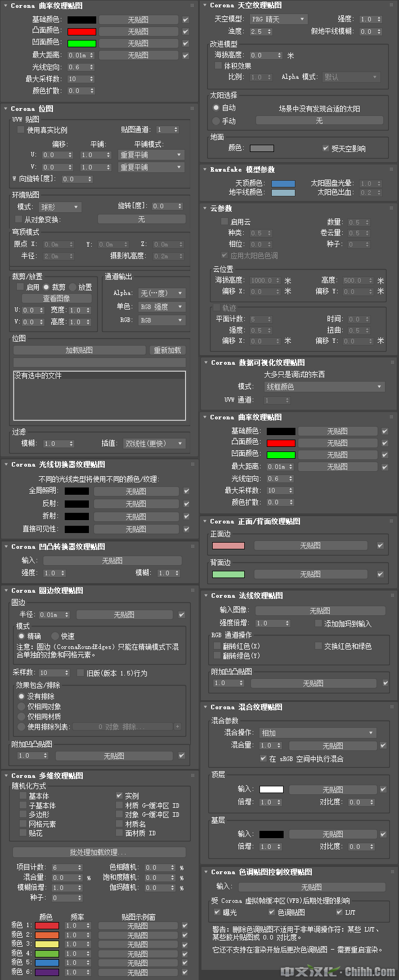Open the 混合操作 dropdown set to 相加
Viewport: 399px width, 980px height.
pos(317,733)
